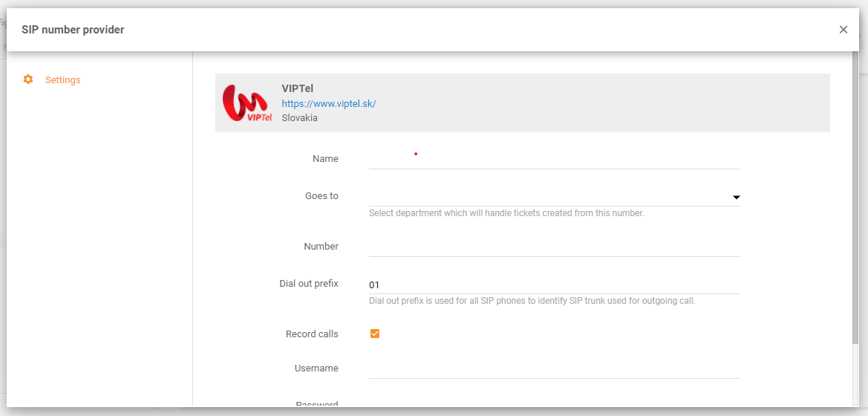
Task: Click the Slovakia country text
Action: (299, 117)
